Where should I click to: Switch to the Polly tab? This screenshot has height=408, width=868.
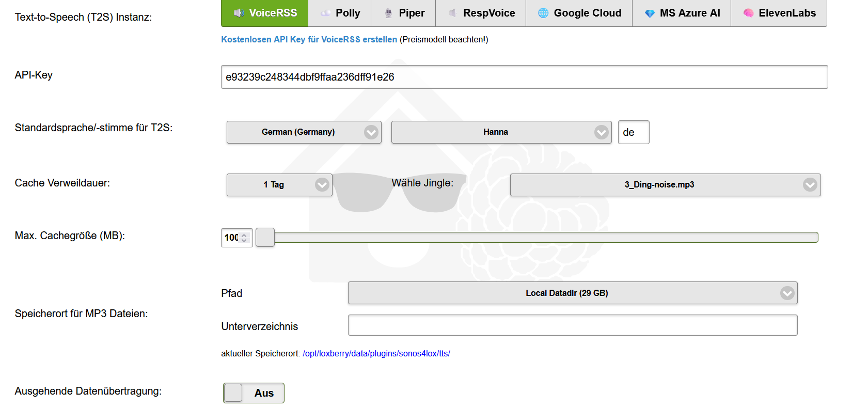pyautogui.click(x=340, y=13)
